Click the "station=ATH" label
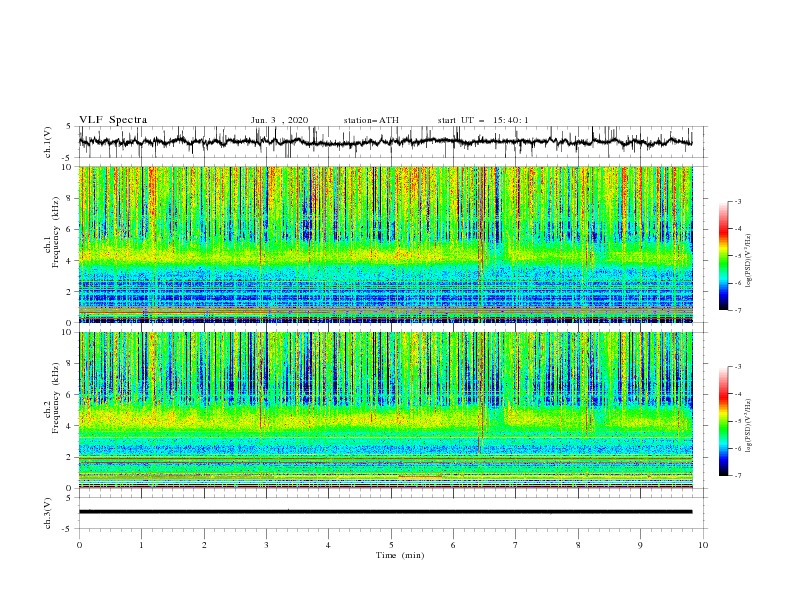 click(371, 120)
